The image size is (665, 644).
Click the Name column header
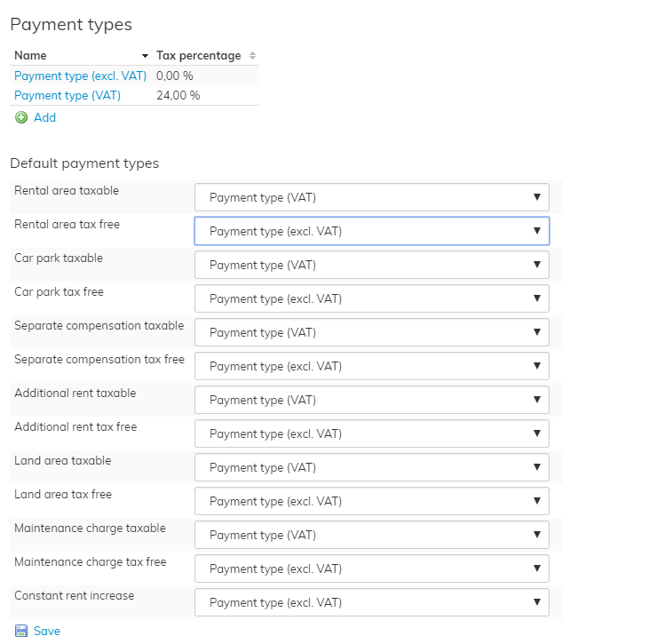click(x=31, y=56)
